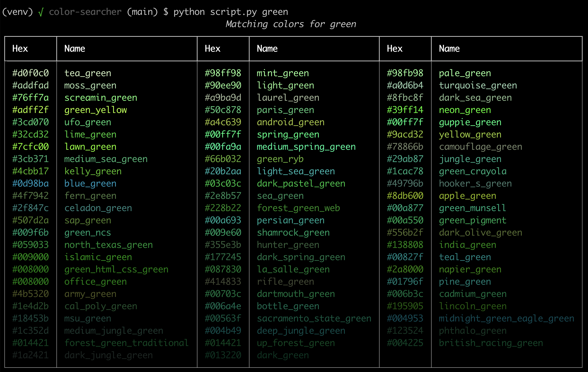Click the android_green entry

pos(291,122)
